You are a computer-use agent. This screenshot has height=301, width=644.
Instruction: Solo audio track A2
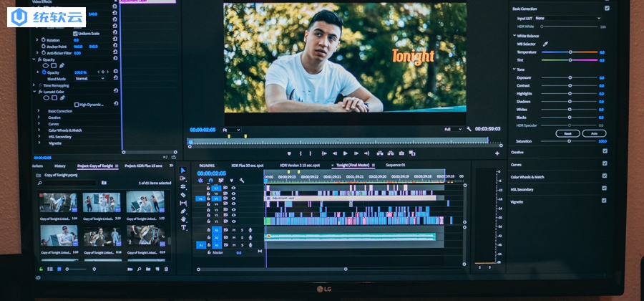pyautogui.click(x=242, y=237)
